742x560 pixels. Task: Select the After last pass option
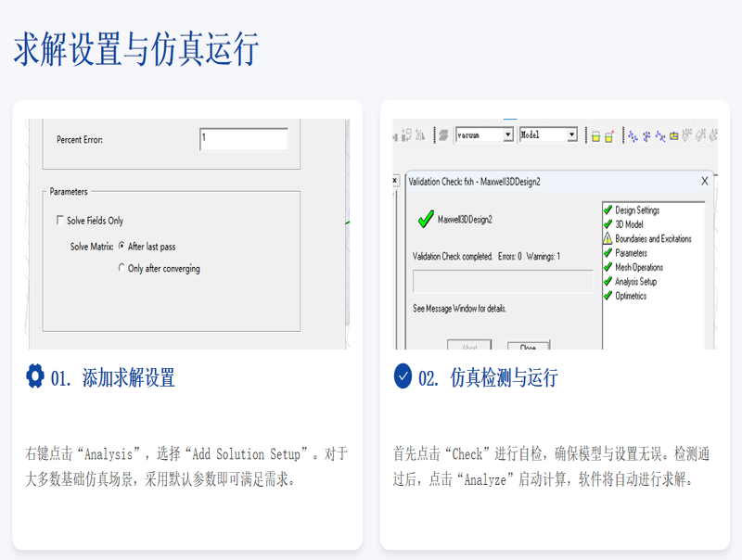coord(122,247)
